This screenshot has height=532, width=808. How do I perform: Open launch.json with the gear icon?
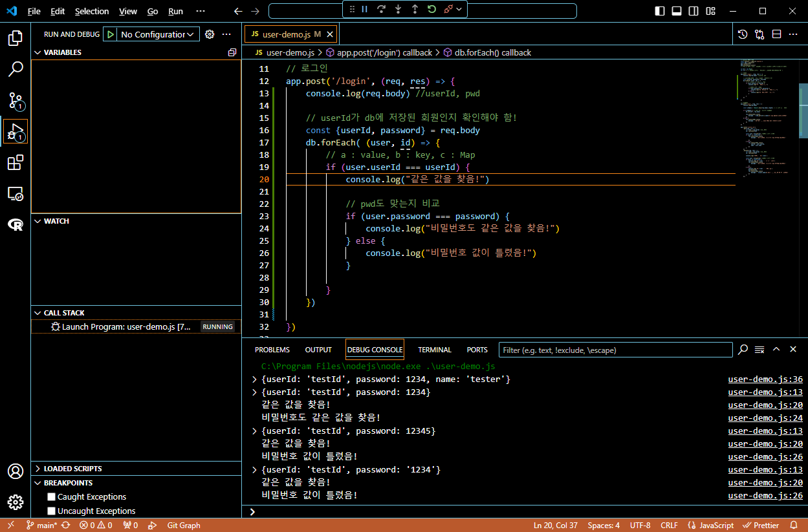[x=210, y=34]
